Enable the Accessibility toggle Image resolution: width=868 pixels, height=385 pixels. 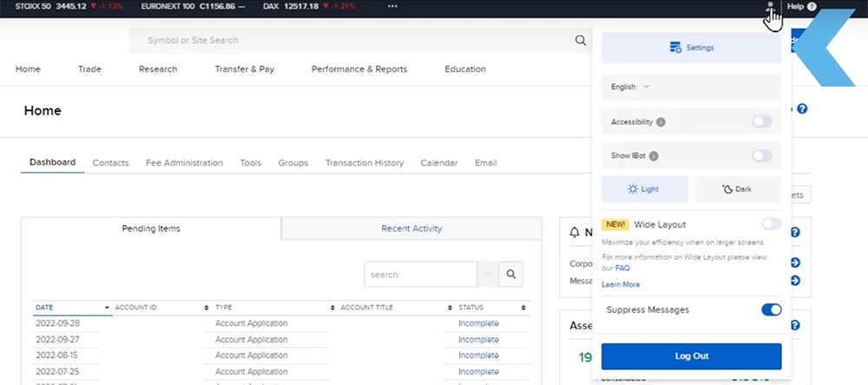761,122
